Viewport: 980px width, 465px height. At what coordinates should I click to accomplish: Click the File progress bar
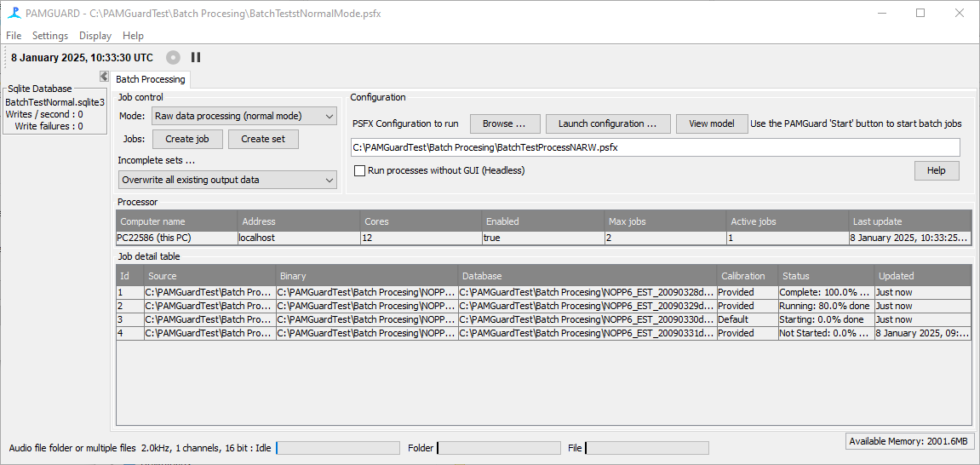coord(647,447)
